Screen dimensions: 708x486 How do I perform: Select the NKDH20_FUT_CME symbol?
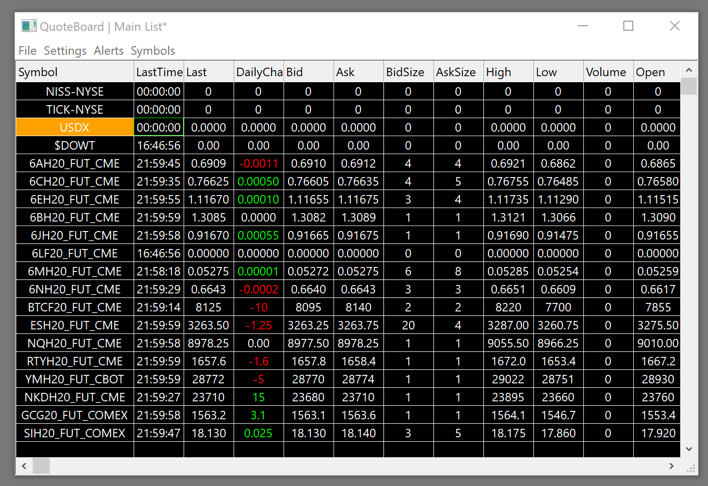[75, 397]
